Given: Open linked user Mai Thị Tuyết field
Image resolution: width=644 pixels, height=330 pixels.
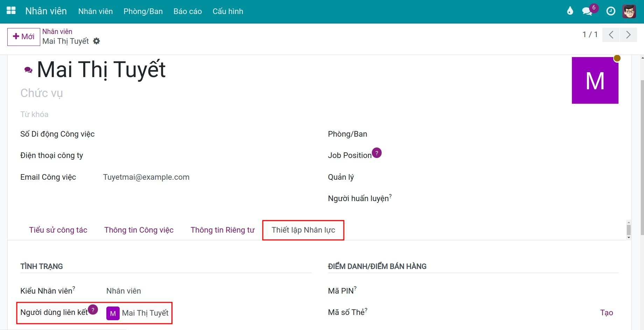Looking at the screenshot, I should [145, 313].
